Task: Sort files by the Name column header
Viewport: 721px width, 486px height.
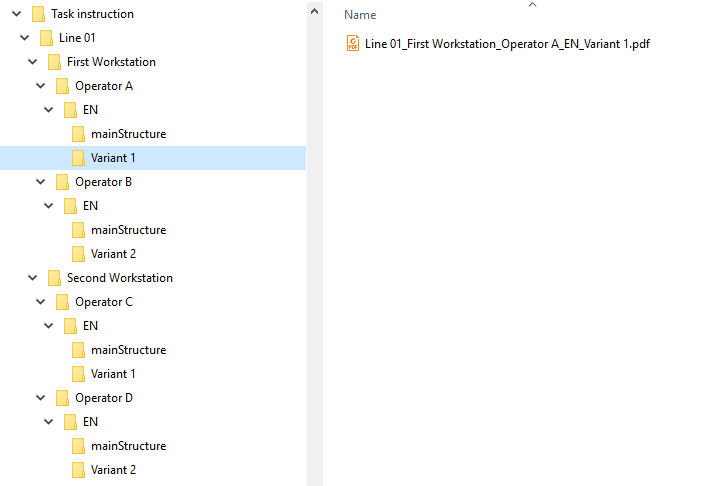Action: [x=360, y=15]
